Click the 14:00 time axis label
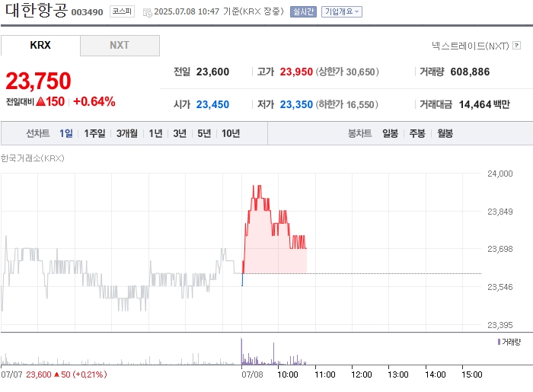The width and height of the screenshot is (533, 392). coord(435,374)
